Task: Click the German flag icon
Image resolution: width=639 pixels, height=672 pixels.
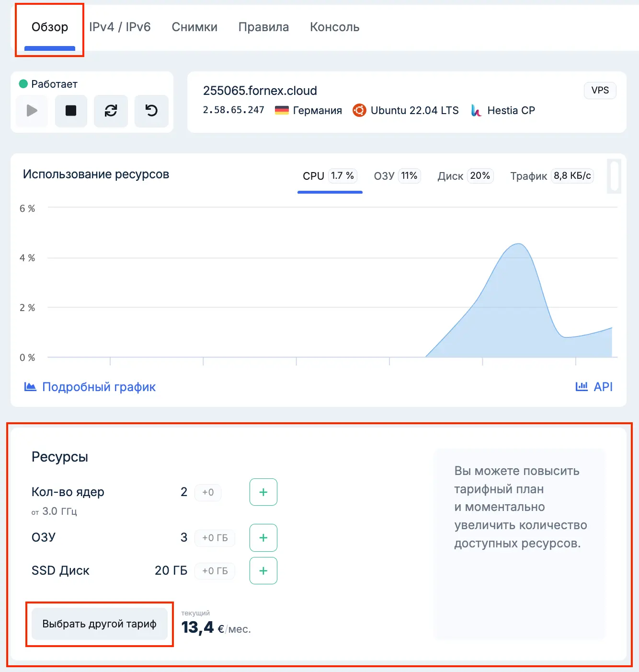Action: pyautogui.click(x=282, y=110)
